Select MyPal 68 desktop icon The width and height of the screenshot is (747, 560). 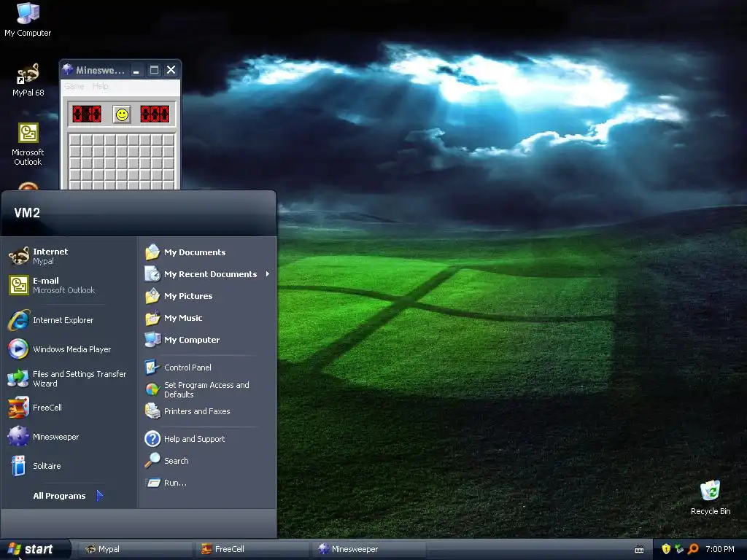tap(28, 79)
